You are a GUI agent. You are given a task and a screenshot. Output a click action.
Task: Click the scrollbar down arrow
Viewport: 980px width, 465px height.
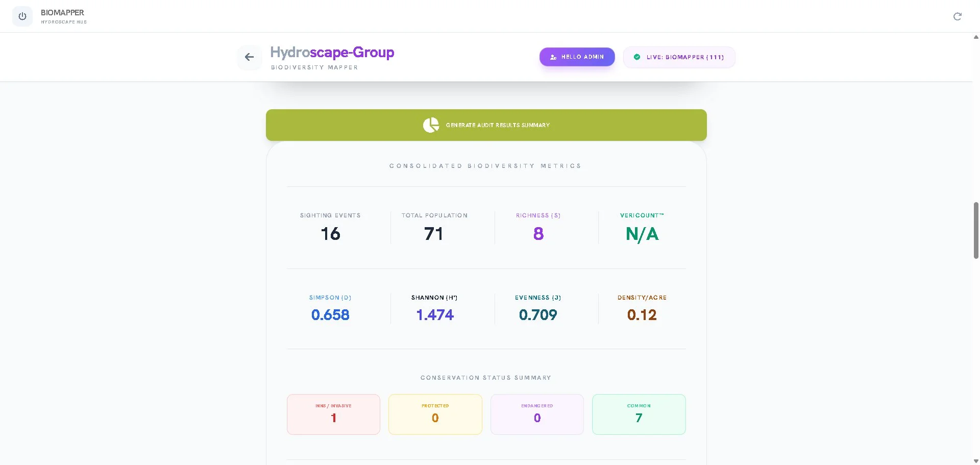tap(976, 461)
